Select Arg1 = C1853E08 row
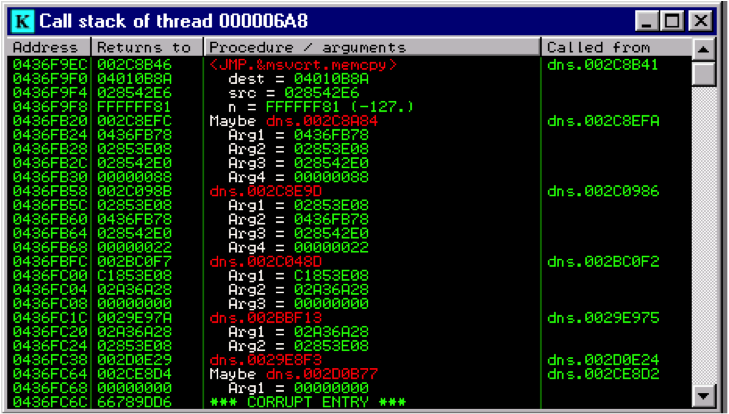 [x=298, y=275]
